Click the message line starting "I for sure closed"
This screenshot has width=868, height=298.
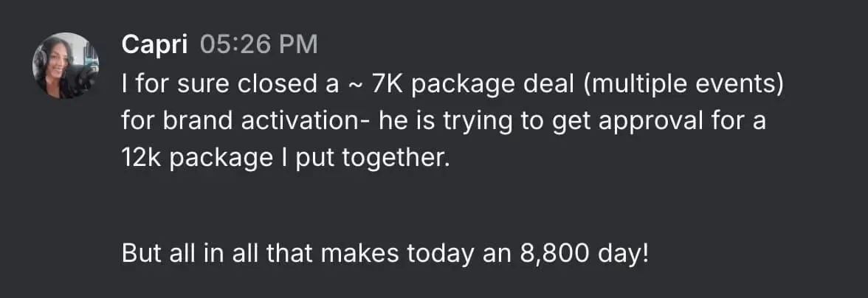(x=452, y=85)
